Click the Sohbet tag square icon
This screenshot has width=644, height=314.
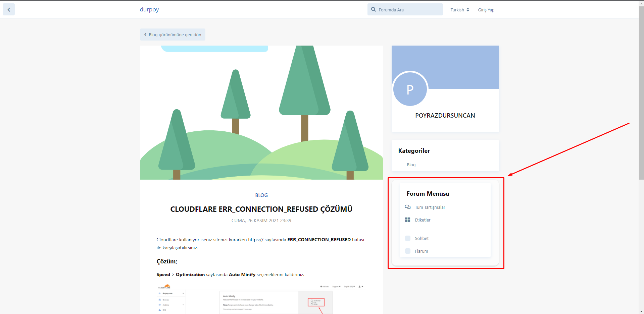[408, 238]
